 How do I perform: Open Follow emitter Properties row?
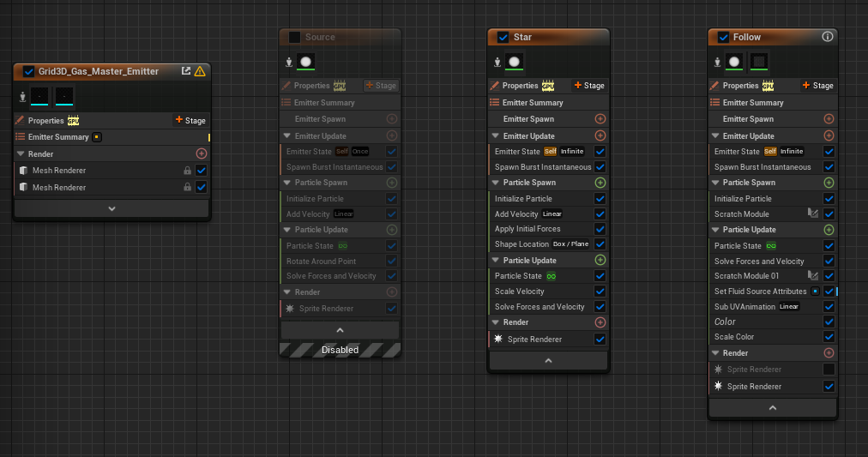point(772,85)
